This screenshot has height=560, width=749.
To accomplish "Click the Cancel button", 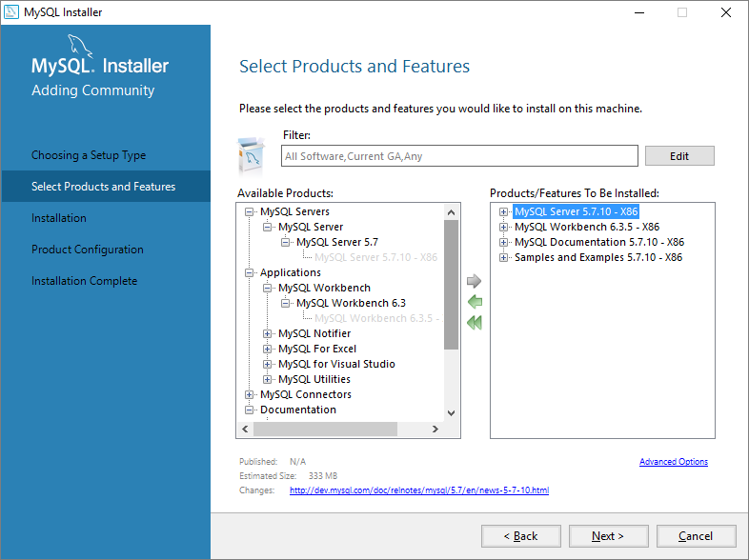I will (x=696, y=536).
